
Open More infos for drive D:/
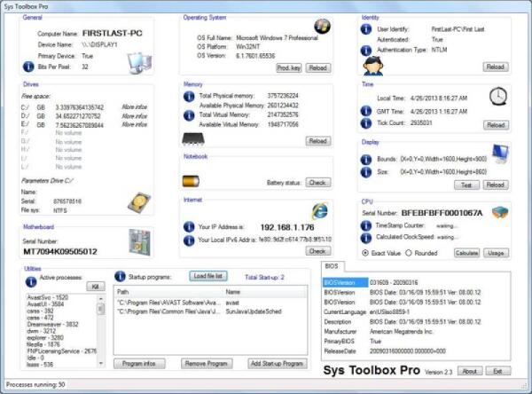133,115
